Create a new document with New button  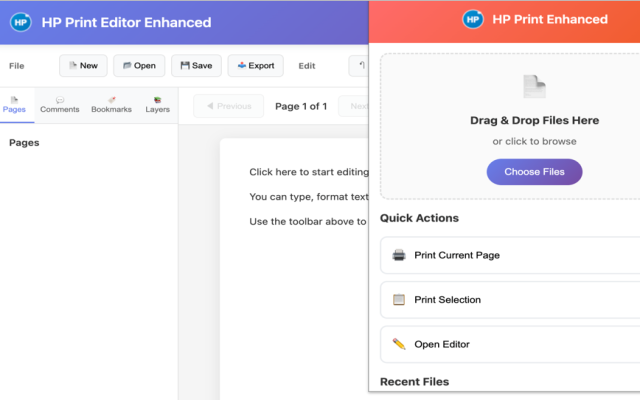pyautogui.click(x=83, y=66)
